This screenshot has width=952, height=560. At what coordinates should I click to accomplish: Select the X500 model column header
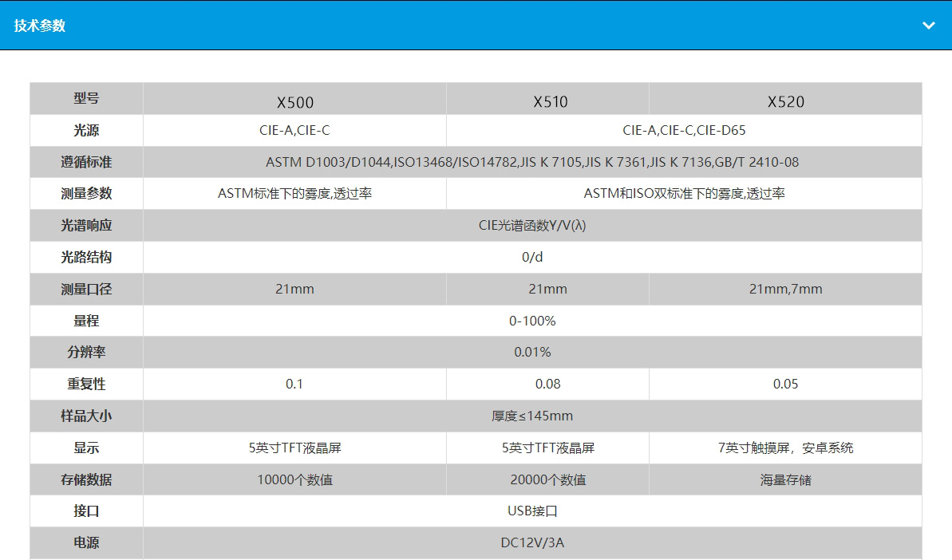tap(294, 101)
